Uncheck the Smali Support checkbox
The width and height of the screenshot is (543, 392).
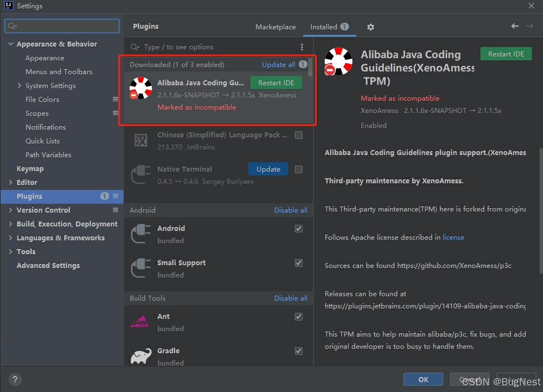coord(299,263)
